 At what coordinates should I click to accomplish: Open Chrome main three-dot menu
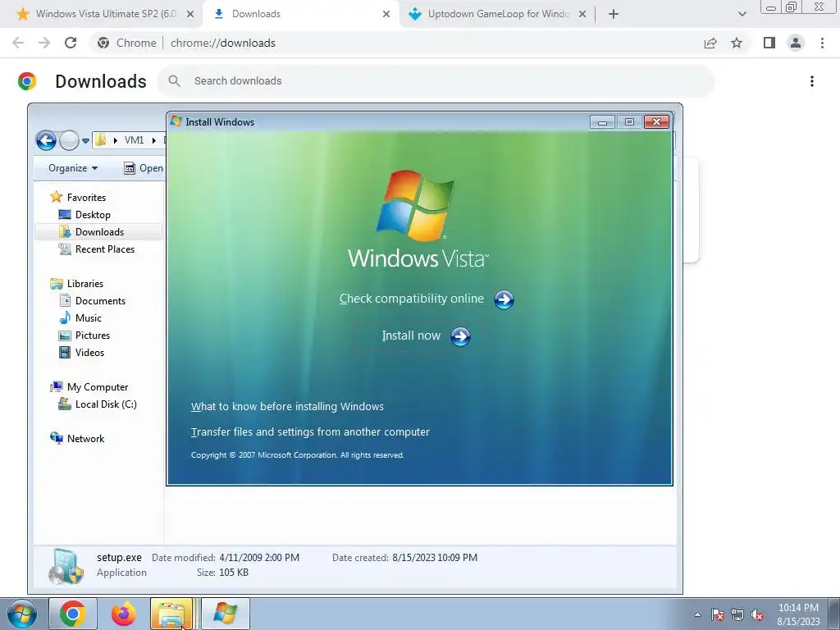822,43
